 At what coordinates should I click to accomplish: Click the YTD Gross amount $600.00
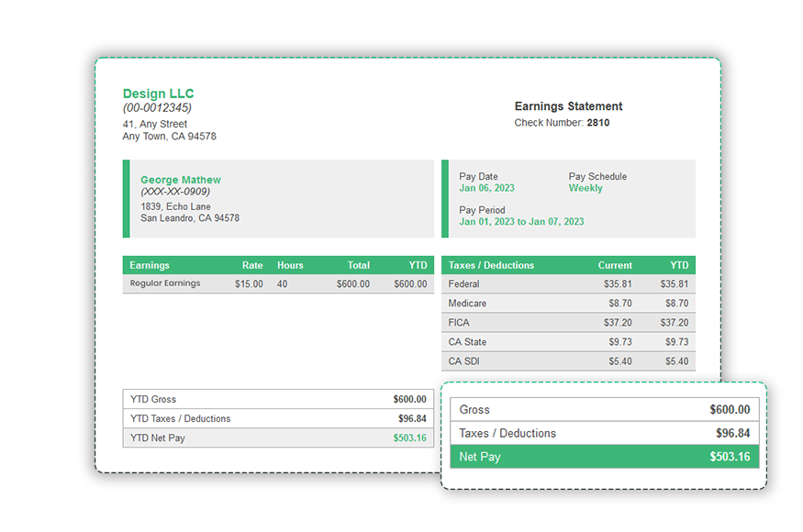click(x=411, y=399)
